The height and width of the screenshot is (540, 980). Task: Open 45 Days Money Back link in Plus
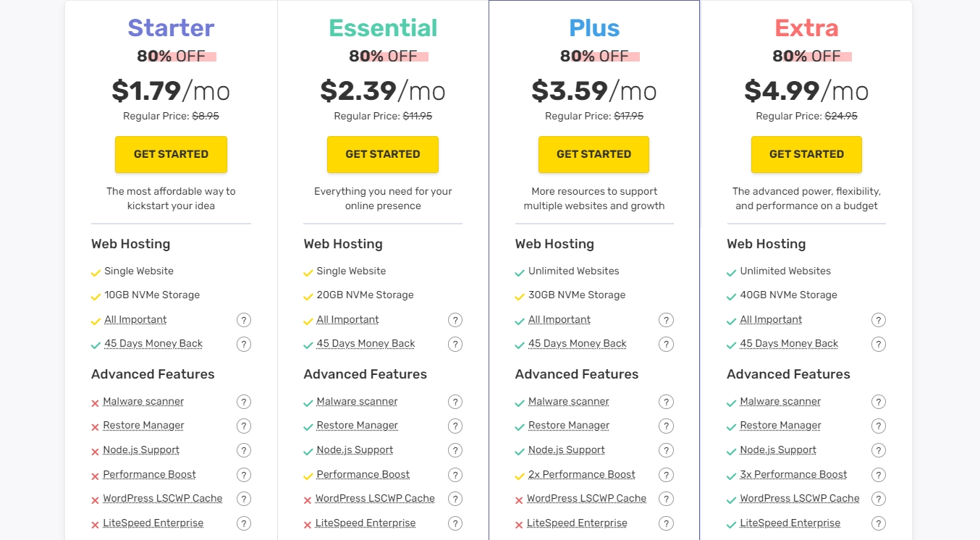[x=578, y=344]
